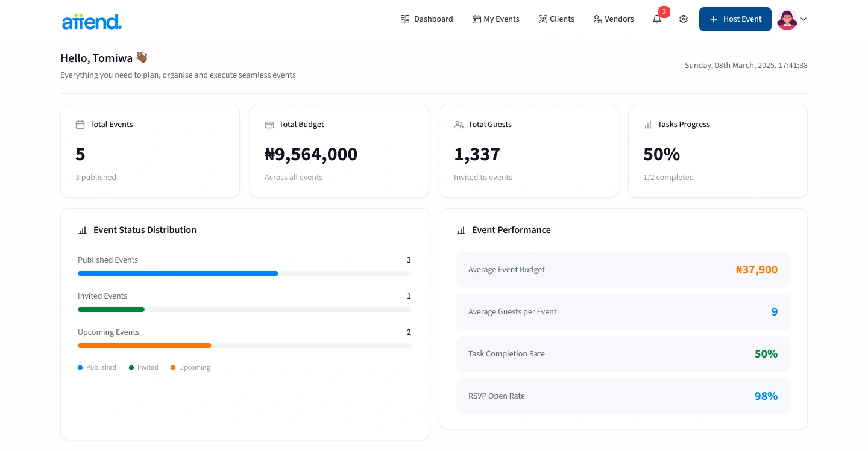Click the 98% RSVP open rate value

coord(766,396)
